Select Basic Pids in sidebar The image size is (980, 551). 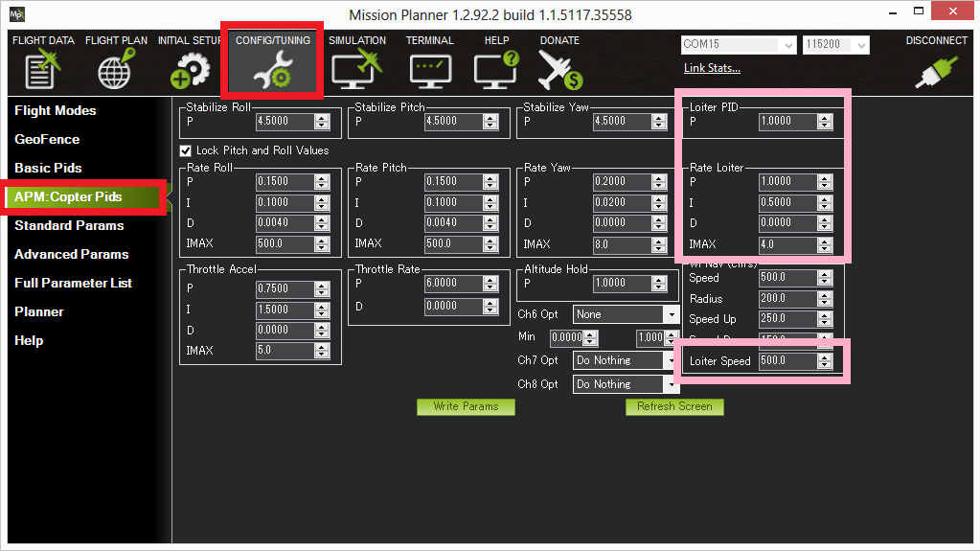[x=48, y=169]
